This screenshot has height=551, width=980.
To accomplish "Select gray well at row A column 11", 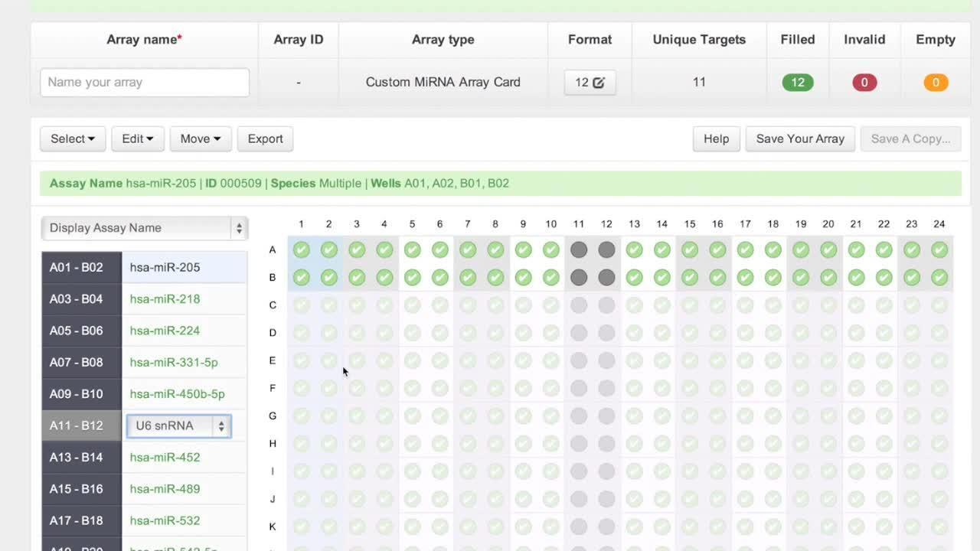I will (579, 249).
